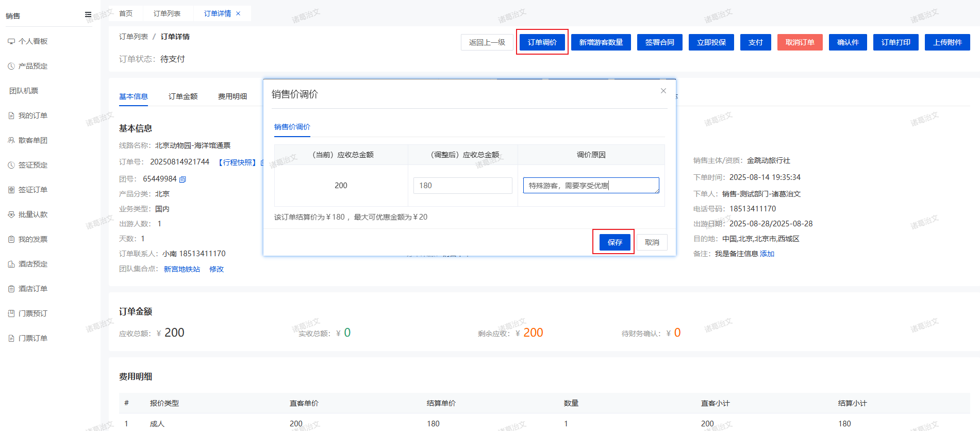Click the 批量认款 icon in sidebar
The image size is (980, 431).
(x=11, y=214)
